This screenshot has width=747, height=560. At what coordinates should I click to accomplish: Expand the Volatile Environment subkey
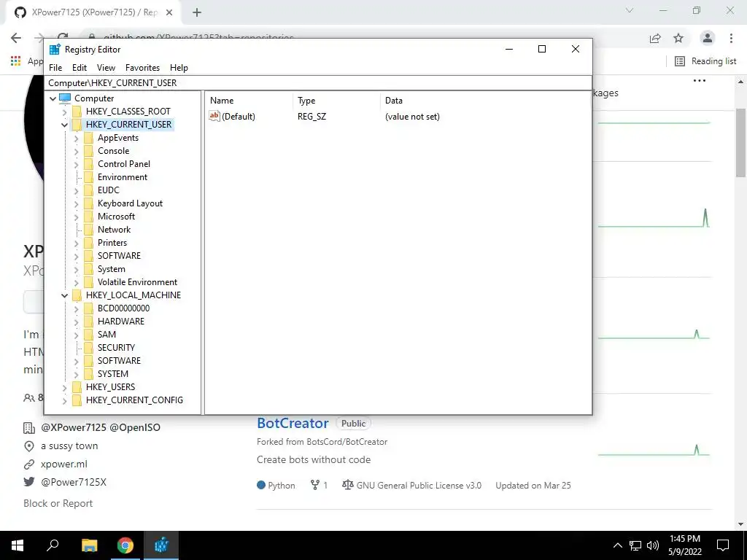[x=76, y=282]
